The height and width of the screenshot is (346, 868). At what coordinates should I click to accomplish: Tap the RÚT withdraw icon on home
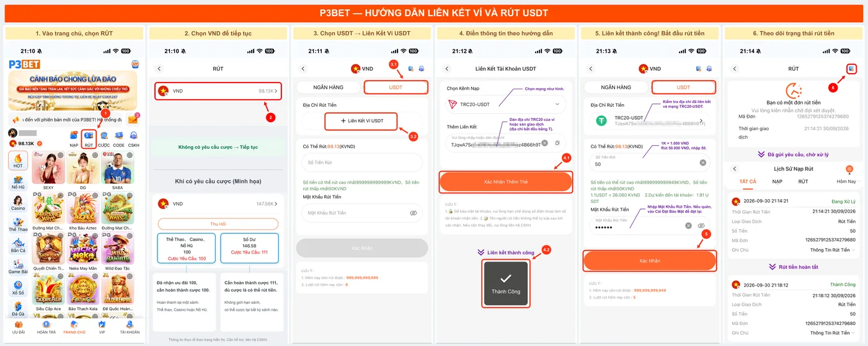(x=89, y=136)
